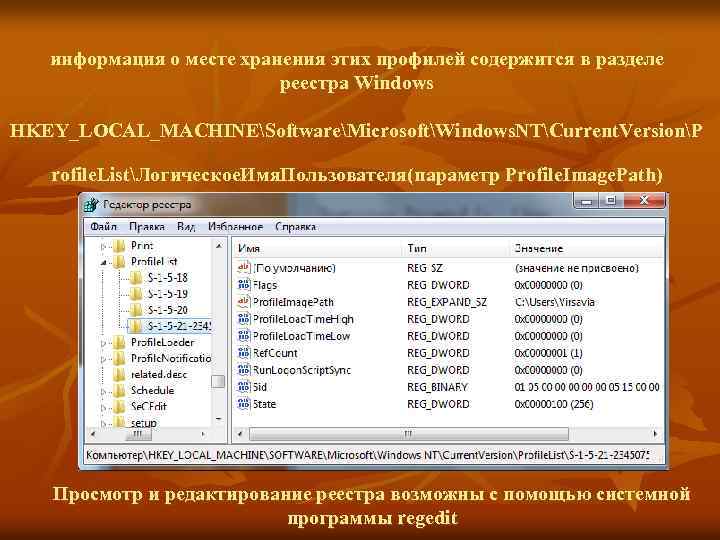Expand the SeCEdit tree node
This screenshot has width=720, height=540.
coord(103,408)
